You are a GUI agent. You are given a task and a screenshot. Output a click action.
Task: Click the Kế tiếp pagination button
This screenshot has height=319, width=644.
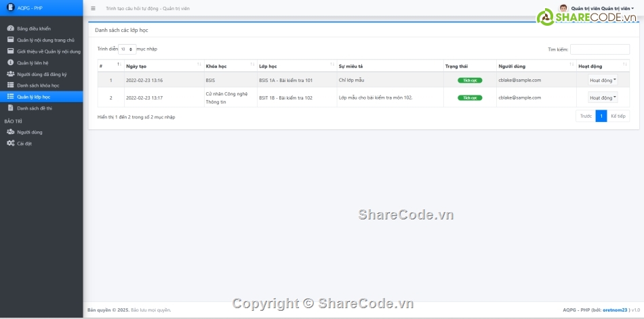point(618,116)
